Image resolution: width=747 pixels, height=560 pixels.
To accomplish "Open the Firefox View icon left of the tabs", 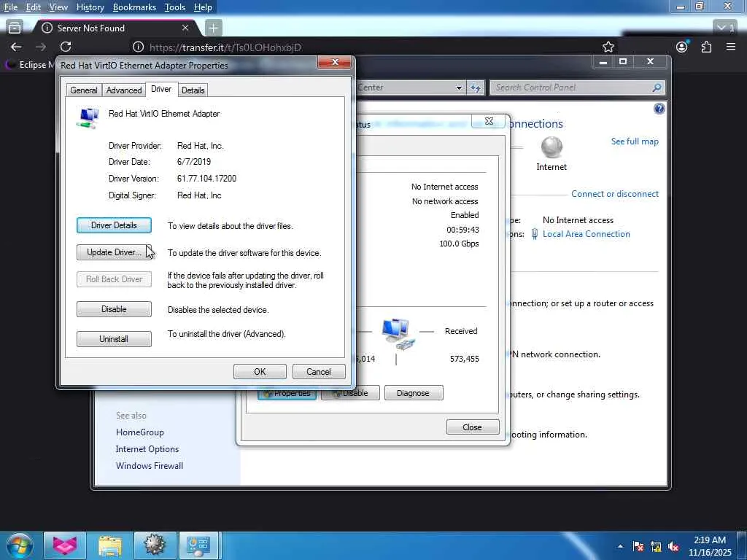I will coord(15,28).
